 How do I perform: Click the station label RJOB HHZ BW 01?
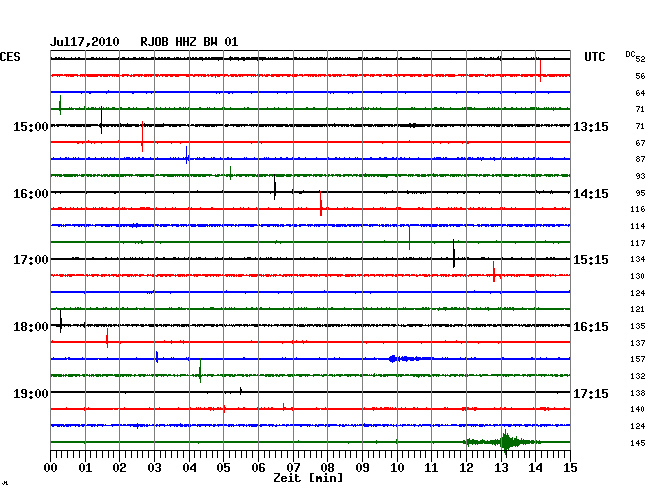(x=189, y=42)
